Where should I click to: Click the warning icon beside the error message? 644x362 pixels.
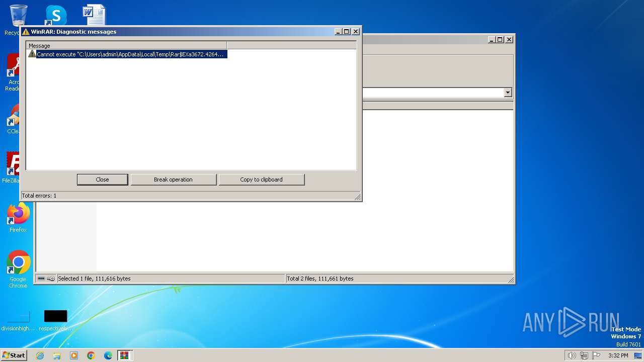(x=32, y=54)
